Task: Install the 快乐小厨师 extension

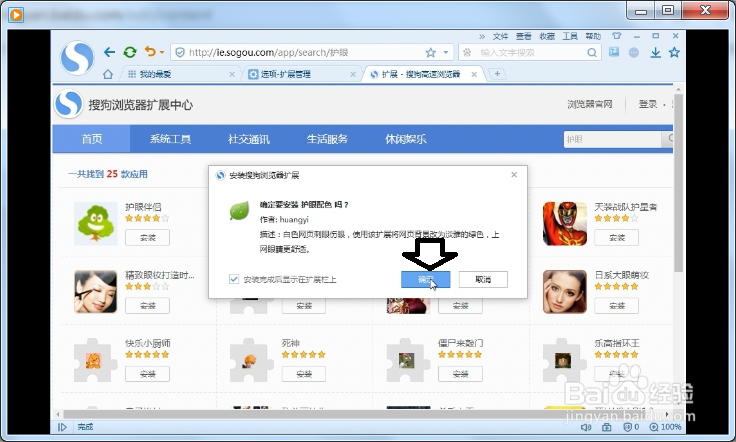Action: pos(147,374)
